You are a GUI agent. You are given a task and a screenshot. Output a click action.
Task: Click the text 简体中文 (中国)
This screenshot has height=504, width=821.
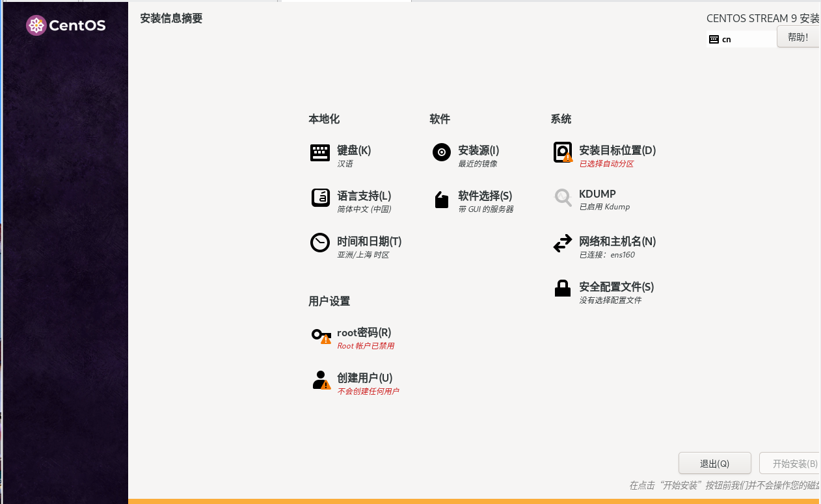tap(364, 209)
